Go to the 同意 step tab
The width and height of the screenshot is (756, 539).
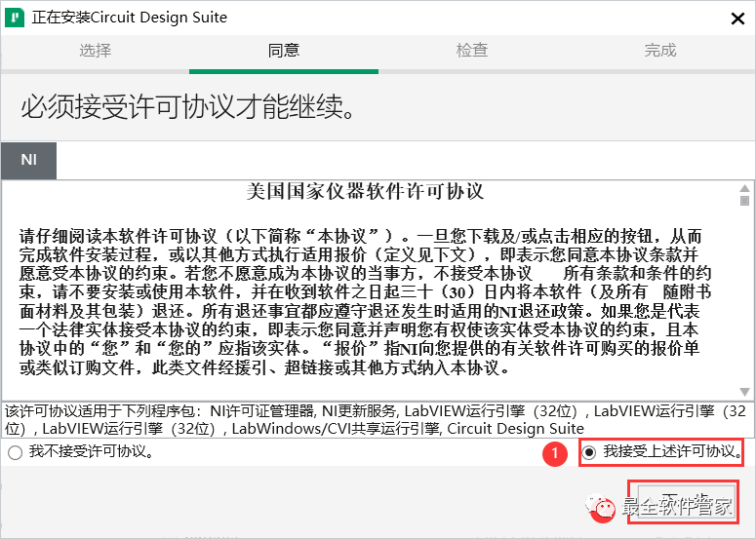pos(284,50)
